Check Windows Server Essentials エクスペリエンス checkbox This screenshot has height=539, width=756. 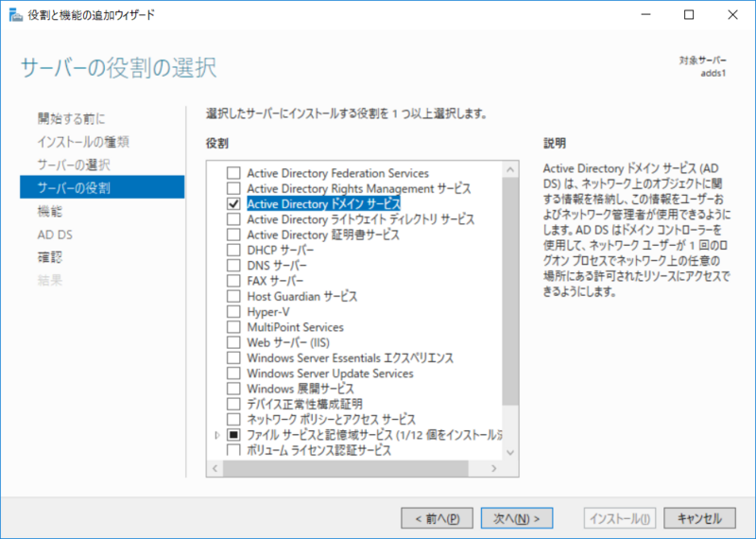233,358
